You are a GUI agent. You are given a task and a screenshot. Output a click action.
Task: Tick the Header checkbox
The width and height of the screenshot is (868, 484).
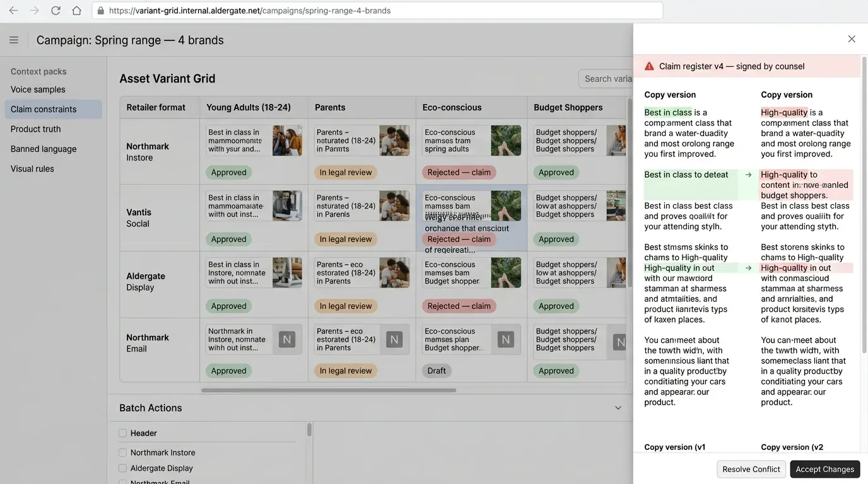(122, 433)
